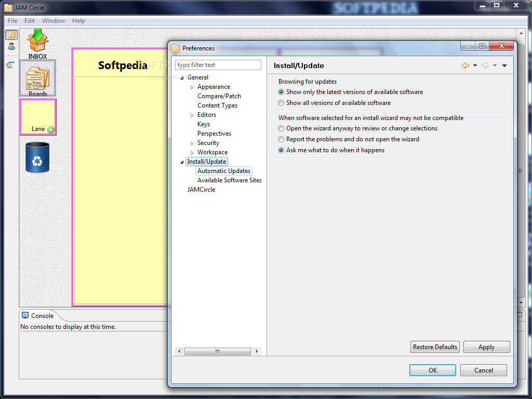This screenshot has width=532, height=399.
Task: Add a lane via green plus icon
Action: (x=51, y=129)
